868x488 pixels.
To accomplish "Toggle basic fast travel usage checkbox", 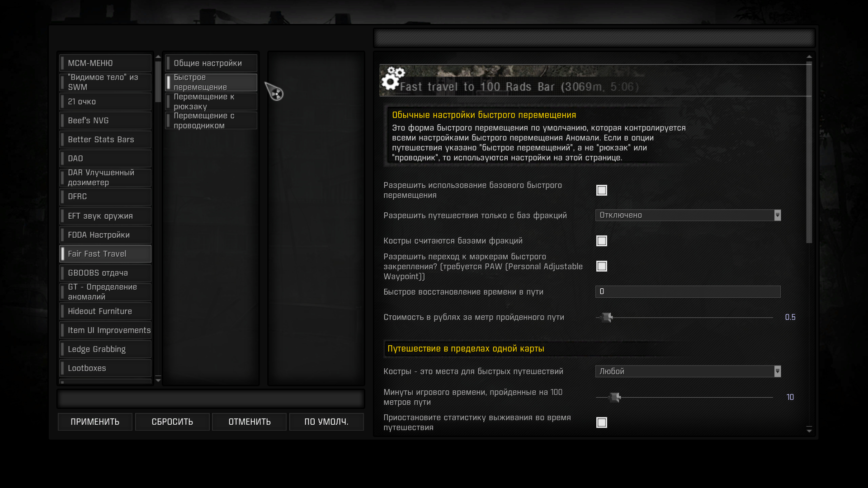I will (601, 190).
